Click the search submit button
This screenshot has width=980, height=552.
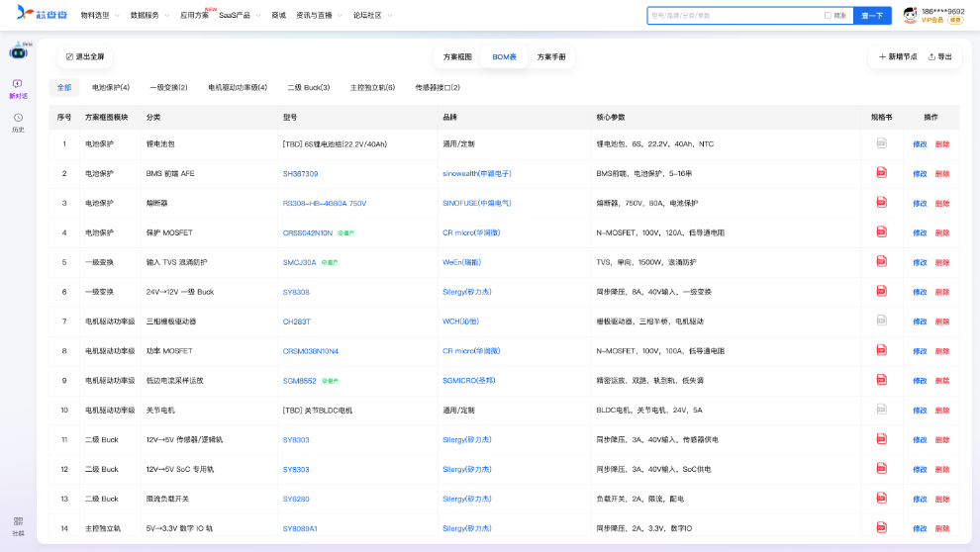click(872, 16)
